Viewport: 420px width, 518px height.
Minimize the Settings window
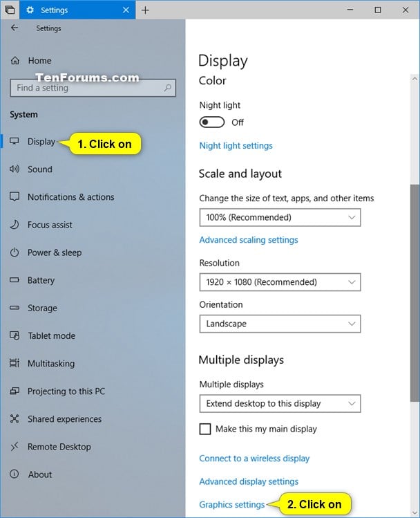pyautogui.click(x=350, y=10)
